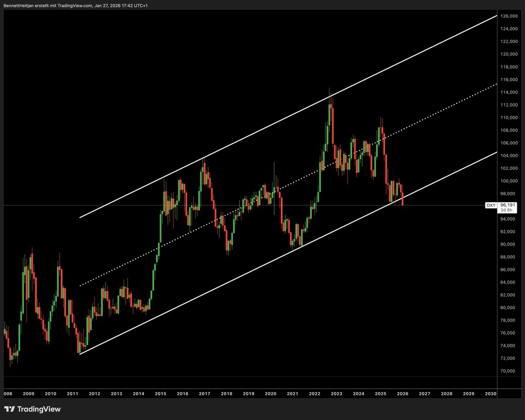The height and width of the screenshot is (420, 525).
Task: Click the 80,000 price axis label
Action: 507,308
